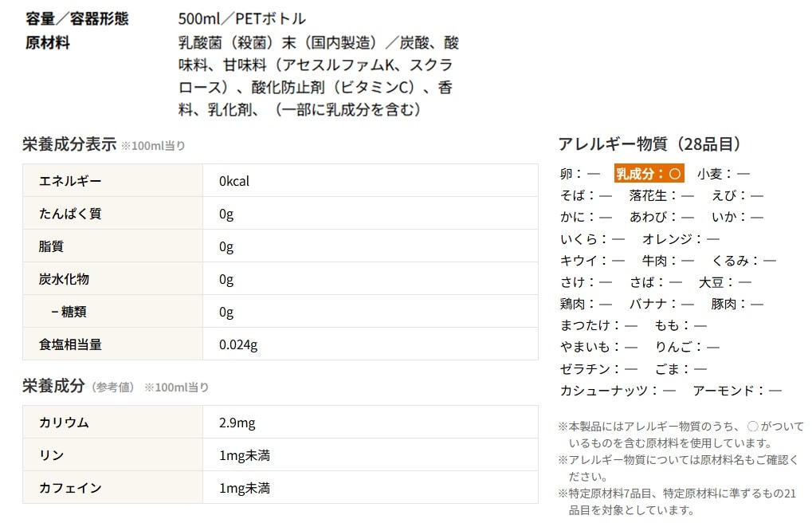Click the 容量／容器形態 label
This screenshot has width=812, height=527.
[x=76, y=18]
